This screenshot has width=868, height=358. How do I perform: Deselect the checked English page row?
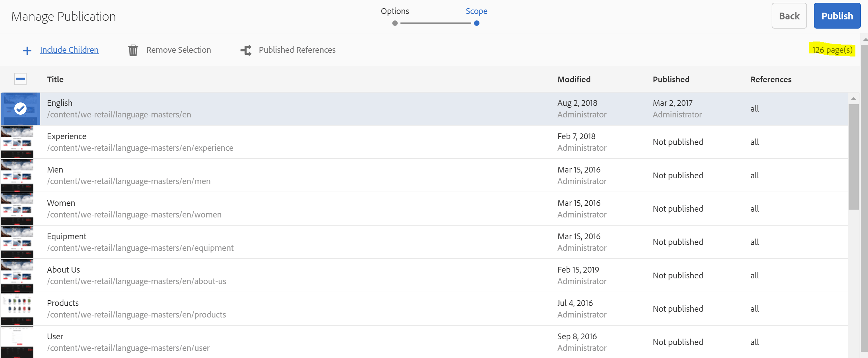[20, 109]
